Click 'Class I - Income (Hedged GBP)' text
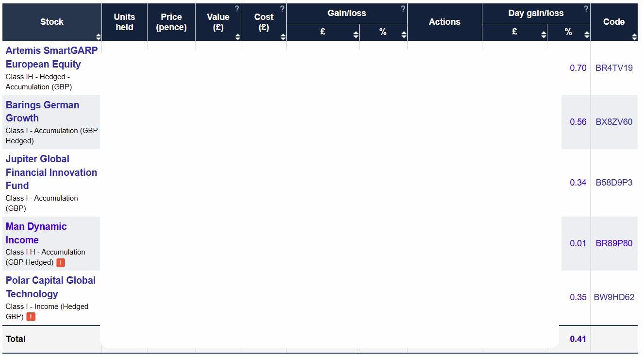 pos(47,311)
